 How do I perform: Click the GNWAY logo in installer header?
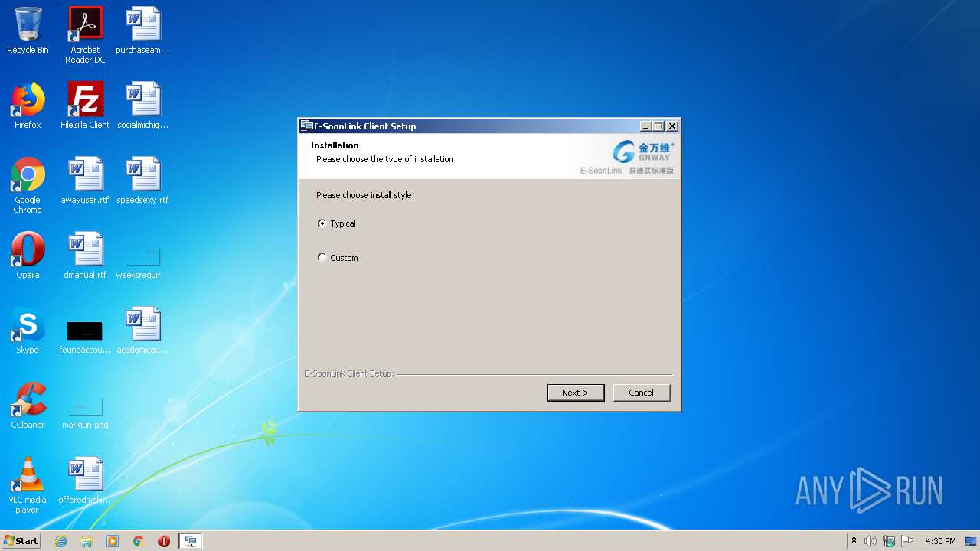pyautogui.click(x=643, y=152)
